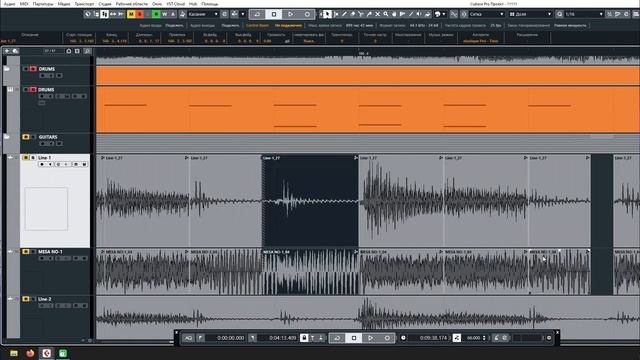
Task: Click the Add Track plus icon
Action: 7,51
